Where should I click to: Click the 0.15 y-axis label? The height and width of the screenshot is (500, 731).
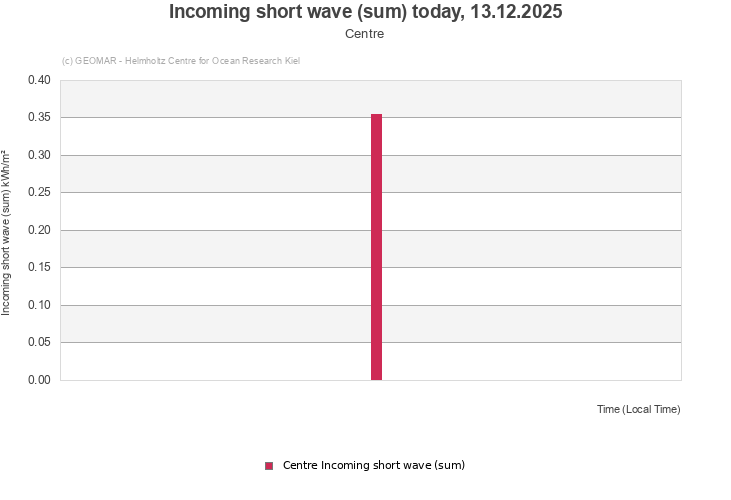point(39,268)
